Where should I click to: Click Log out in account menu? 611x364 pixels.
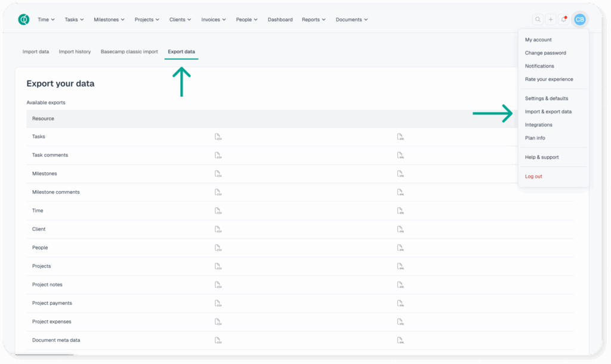click(x=533, y=177)
